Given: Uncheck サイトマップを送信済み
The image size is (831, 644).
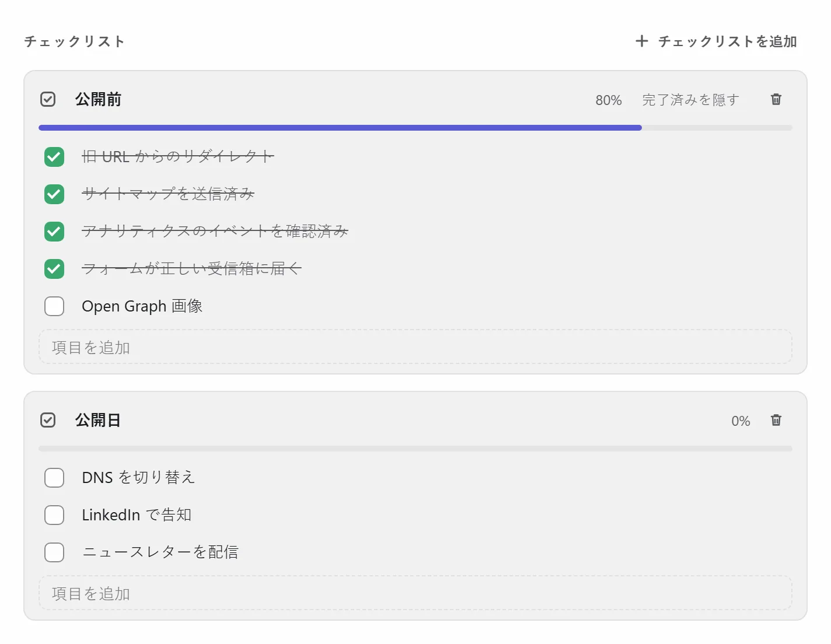Looking at the screenshot, I should [x=54, y=194].
